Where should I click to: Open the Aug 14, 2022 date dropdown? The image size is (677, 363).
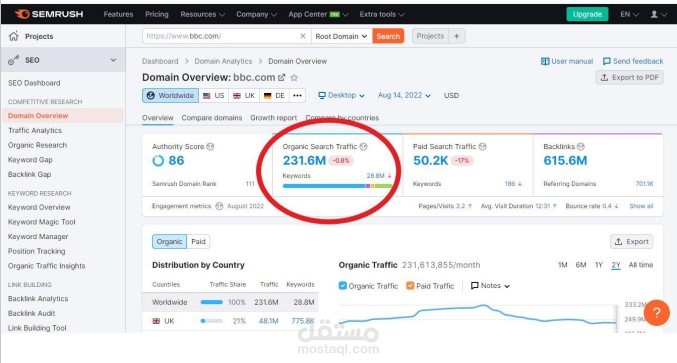tap(404, 95)
